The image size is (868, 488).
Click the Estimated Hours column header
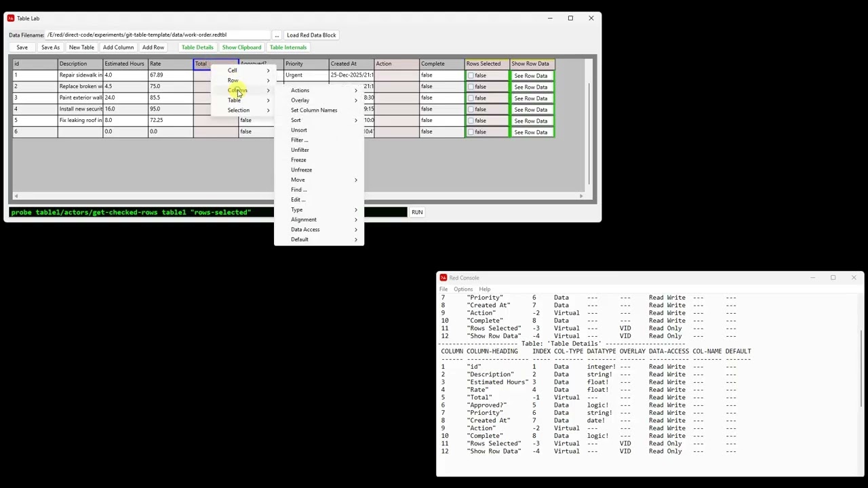click(x=125, y=64)
